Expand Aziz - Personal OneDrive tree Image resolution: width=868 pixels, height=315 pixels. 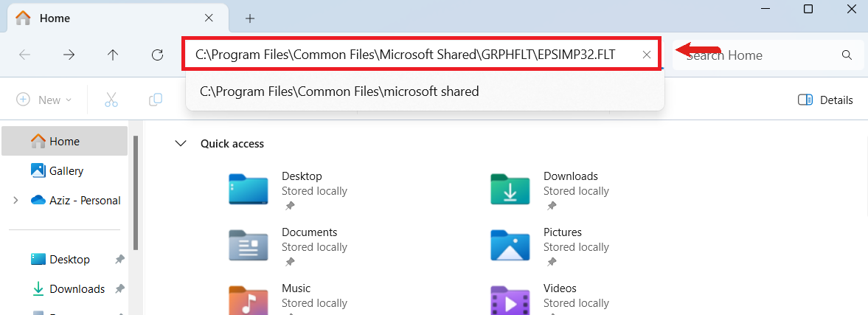(15, 200)
